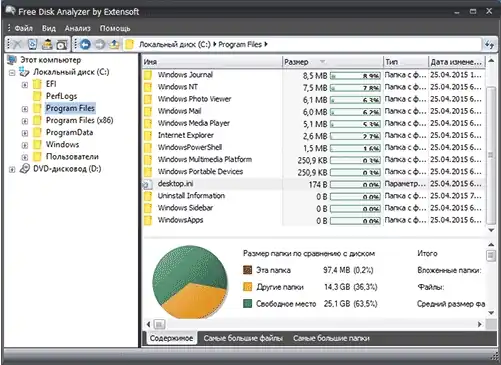
Task: Sort by the Тип column header
Action: 406,62
